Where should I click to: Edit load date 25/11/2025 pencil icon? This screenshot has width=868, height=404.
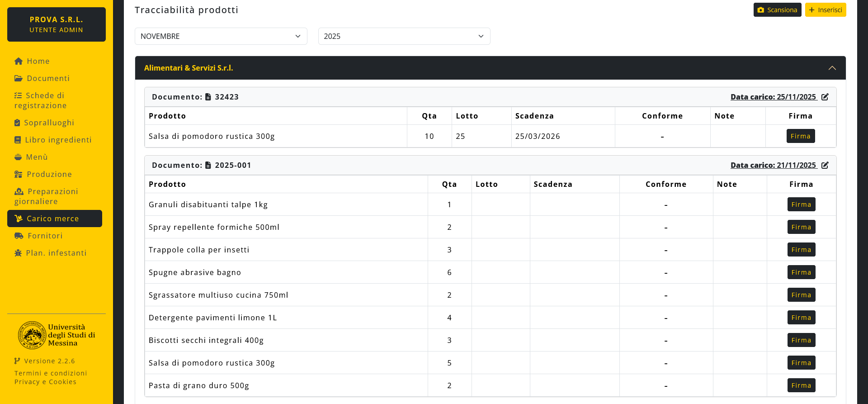[825, 97]
